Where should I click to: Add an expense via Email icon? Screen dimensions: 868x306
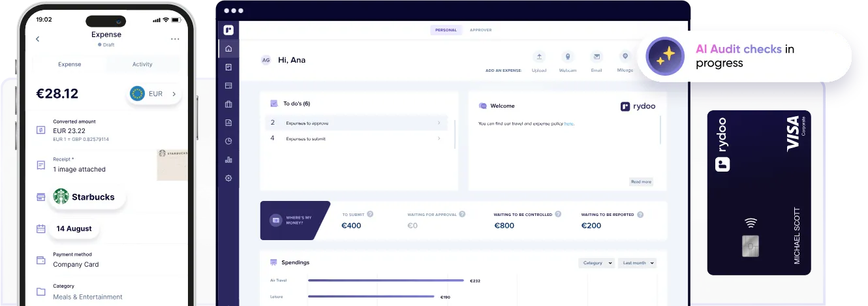597,57
